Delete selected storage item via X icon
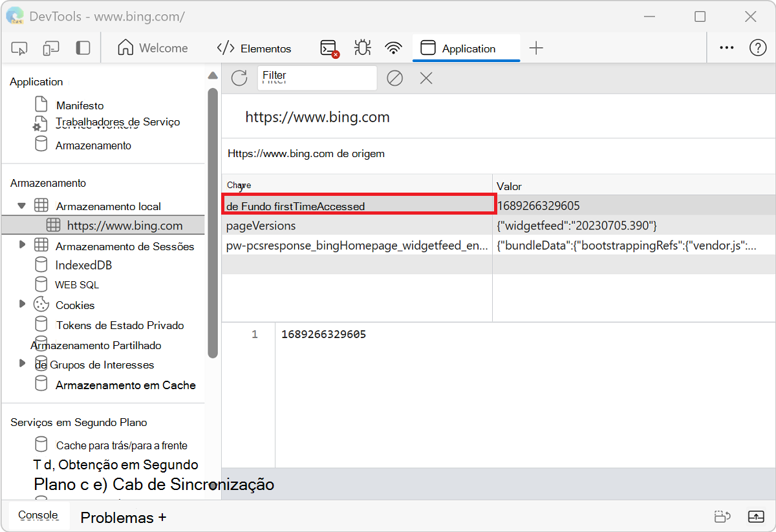Viewport: 776px width, 532px height. [x=426, y=78]
